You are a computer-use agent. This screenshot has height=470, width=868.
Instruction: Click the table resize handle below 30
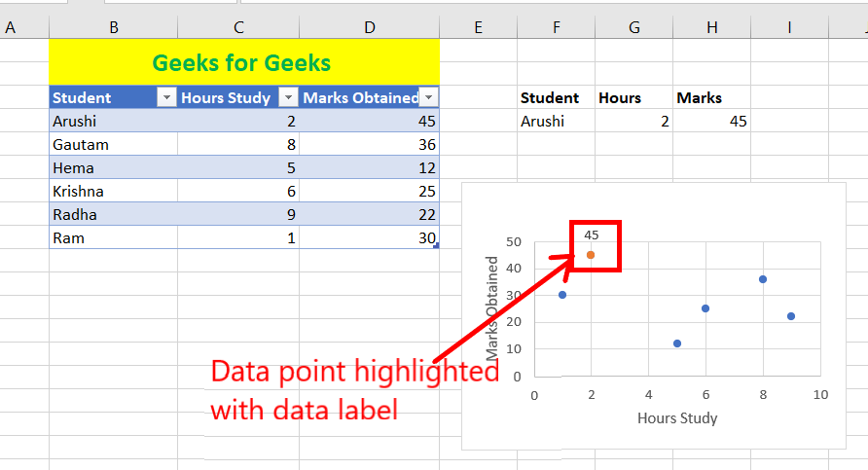tap(436, 245)
